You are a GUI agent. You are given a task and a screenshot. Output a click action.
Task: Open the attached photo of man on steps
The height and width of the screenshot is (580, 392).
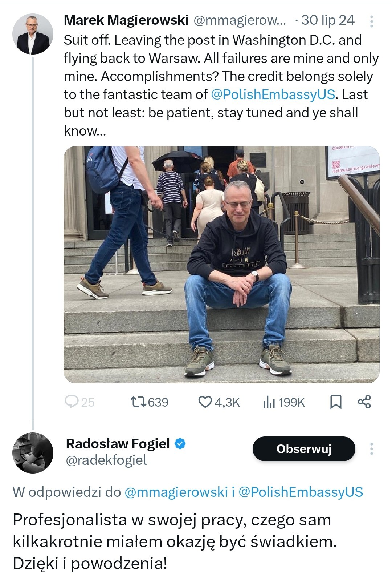pyautogui.click(x=221, y=265)
